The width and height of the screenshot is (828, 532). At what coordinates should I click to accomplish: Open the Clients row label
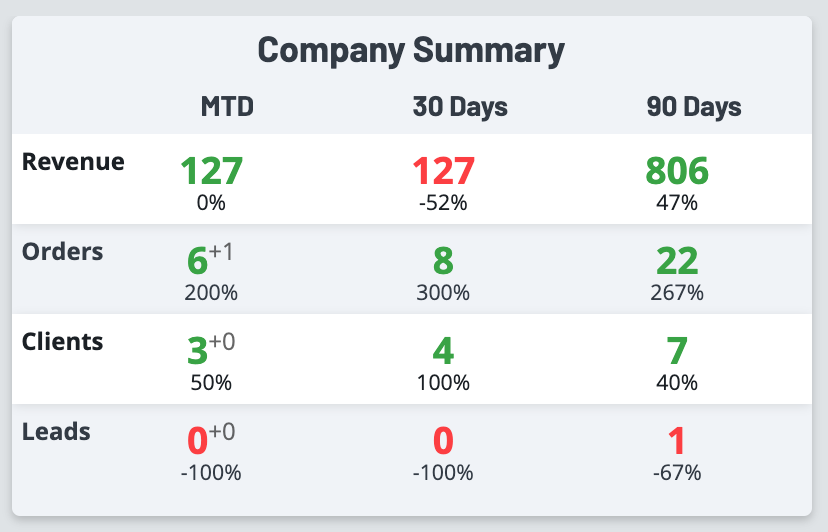(x=62, y=341)
